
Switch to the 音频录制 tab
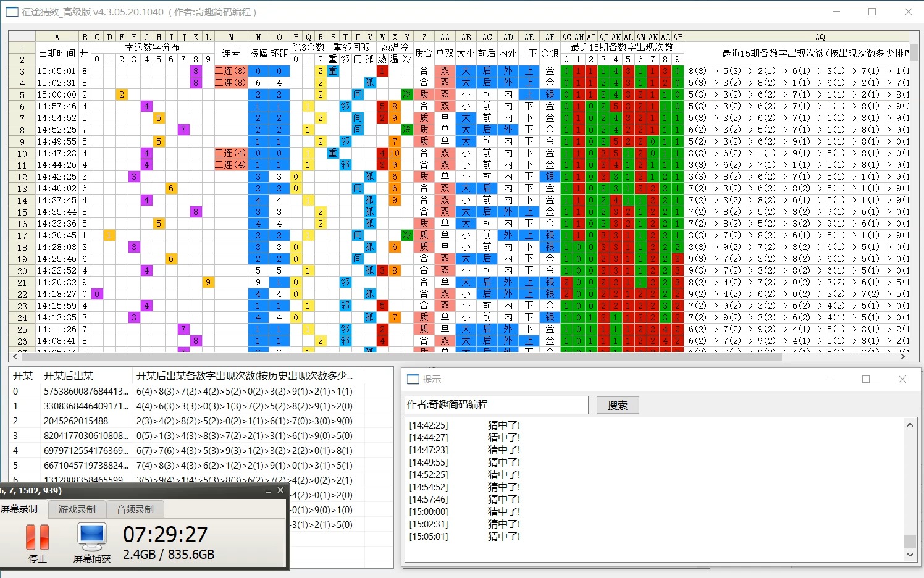[135, 509]
